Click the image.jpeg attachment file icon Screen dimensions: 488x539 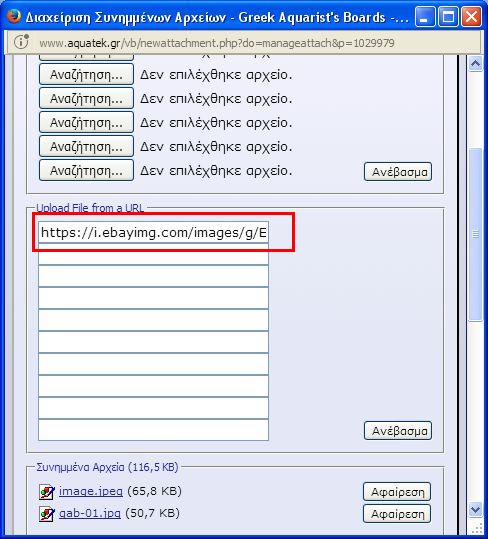[x=46, y=492]
